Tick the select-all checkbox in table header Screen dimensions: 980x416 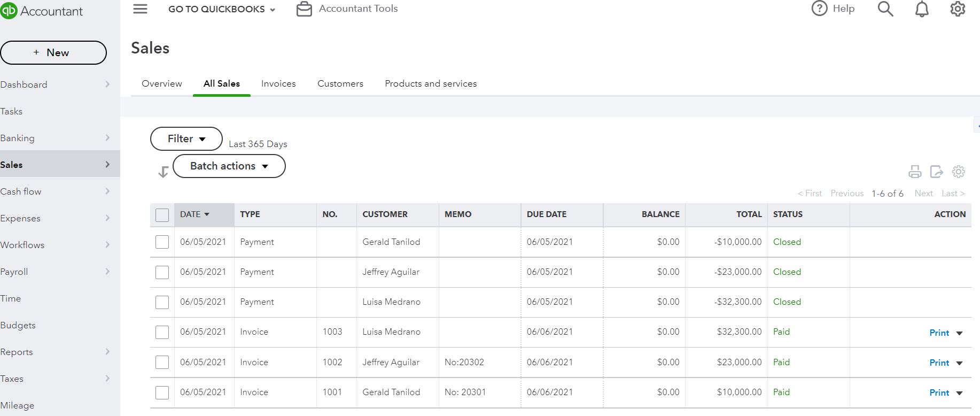point(162,215)
